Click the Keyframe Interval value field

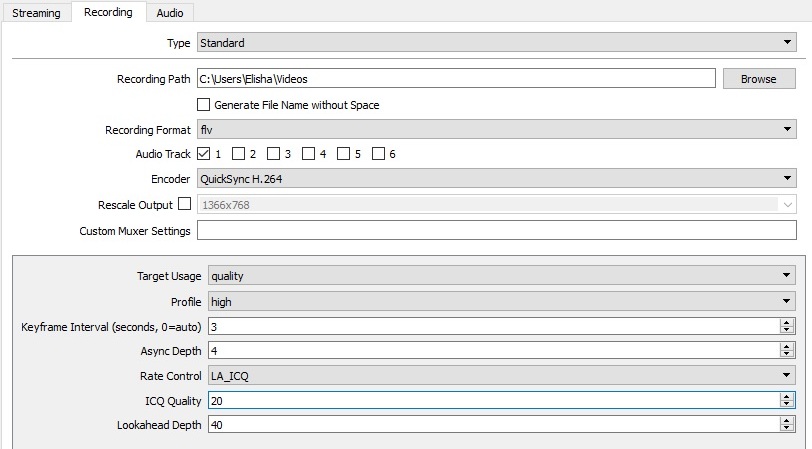(x=494, y=326)
